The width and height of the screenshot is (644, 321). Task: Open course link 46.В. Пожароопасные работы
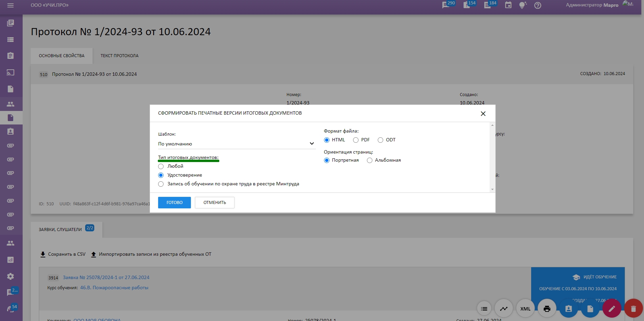tap(114, 288)
